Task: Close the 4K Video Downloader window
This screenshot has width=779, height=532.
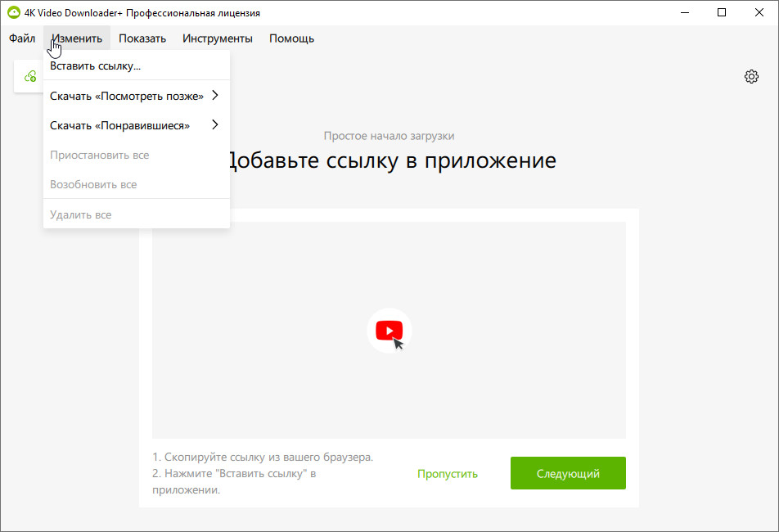Action: pos(759,12)
